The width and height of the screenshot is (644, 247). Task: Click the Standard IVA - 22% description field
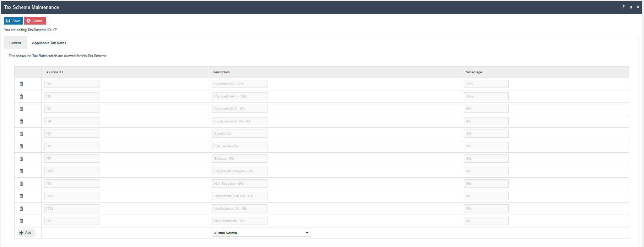pos(240,84)
